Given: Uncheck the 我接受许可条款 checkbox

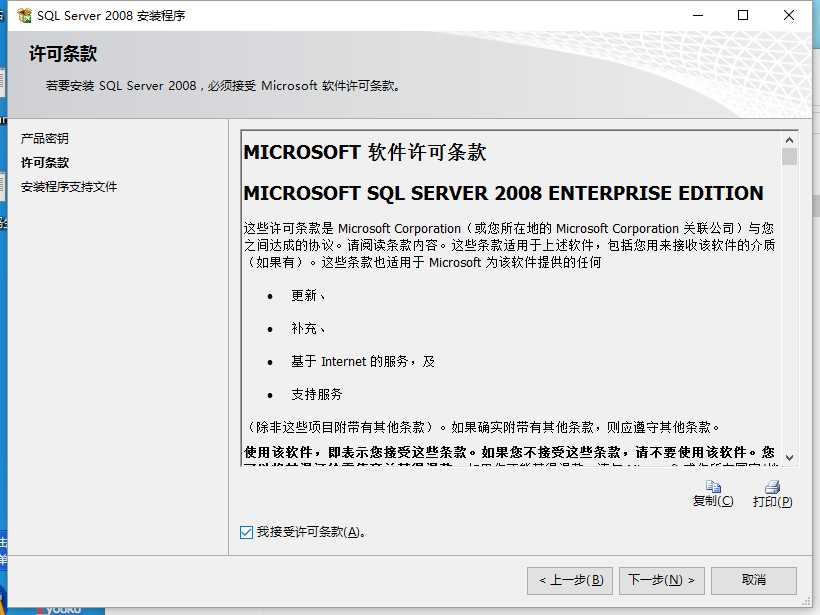Looking at the screenshot, I should [246, 532].
